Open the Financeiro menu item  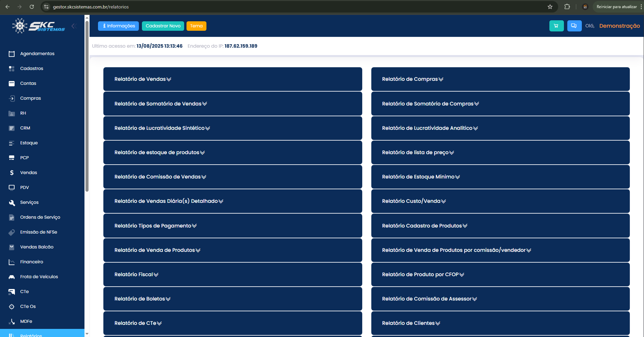(31, 262)
